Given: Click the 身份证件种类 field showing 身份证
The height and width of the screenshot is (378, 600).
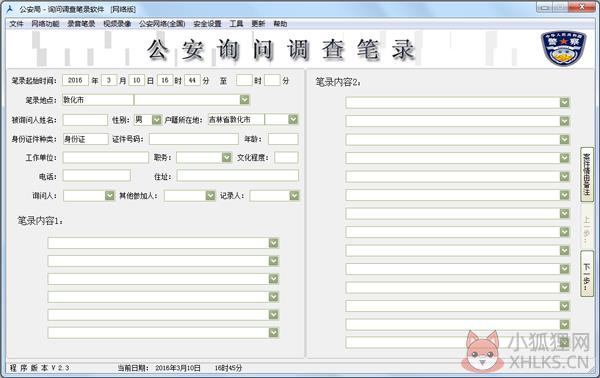Looking at the screenshot, I should pyautogui.click(x=86, y=139).
